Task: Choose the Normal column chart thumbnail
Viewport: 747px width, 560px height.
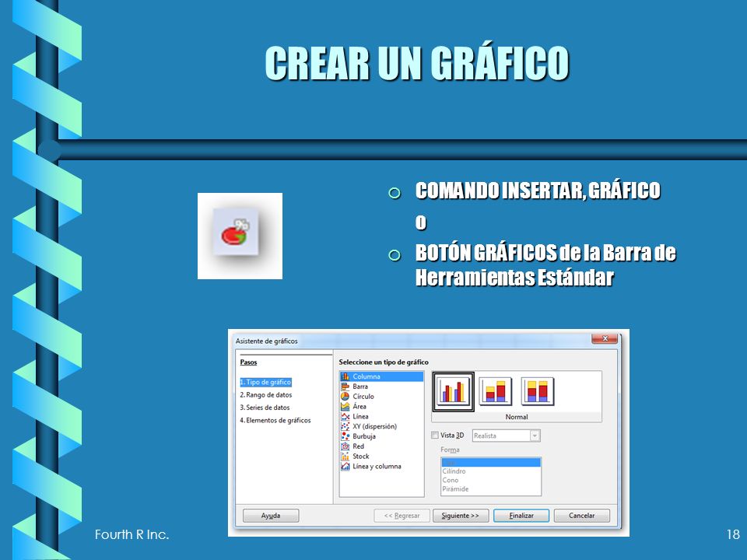Action: [x=453, y=391]
